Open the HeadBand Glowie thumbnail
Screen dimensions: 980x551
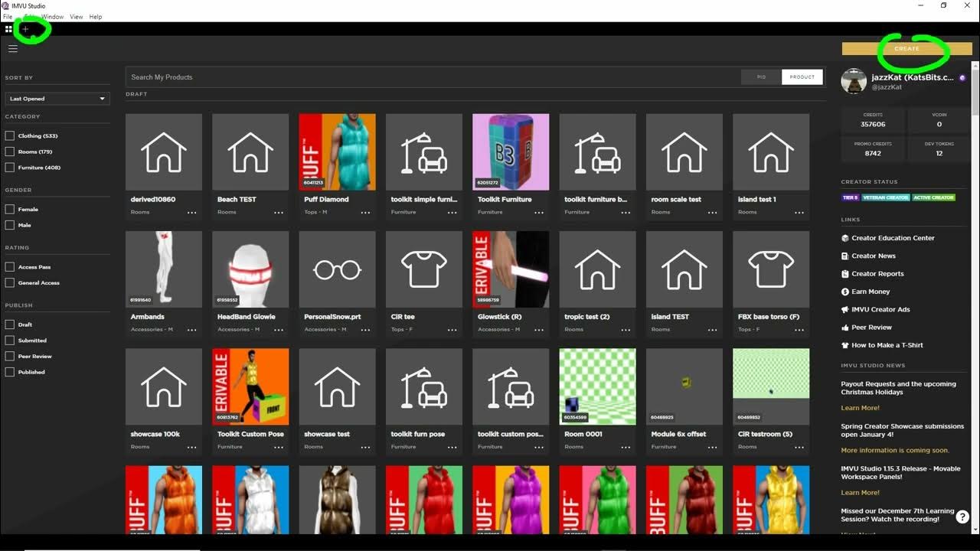click(x=250, y=269)
